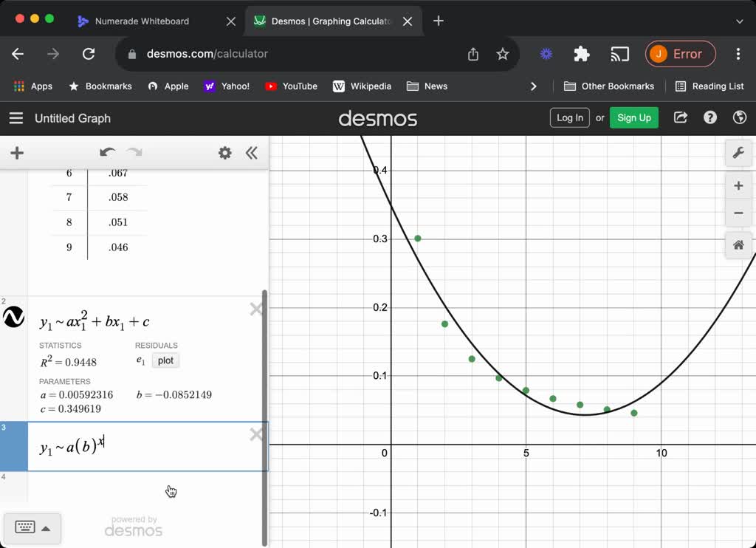Collapse the expression panel with the chevrons

point(252,153)
